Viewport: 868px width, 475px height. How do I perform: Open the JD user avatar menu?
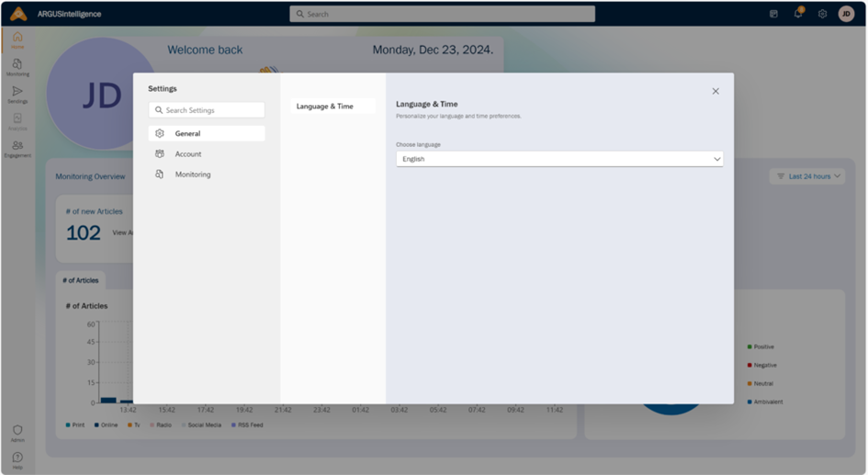coord(846,14)
